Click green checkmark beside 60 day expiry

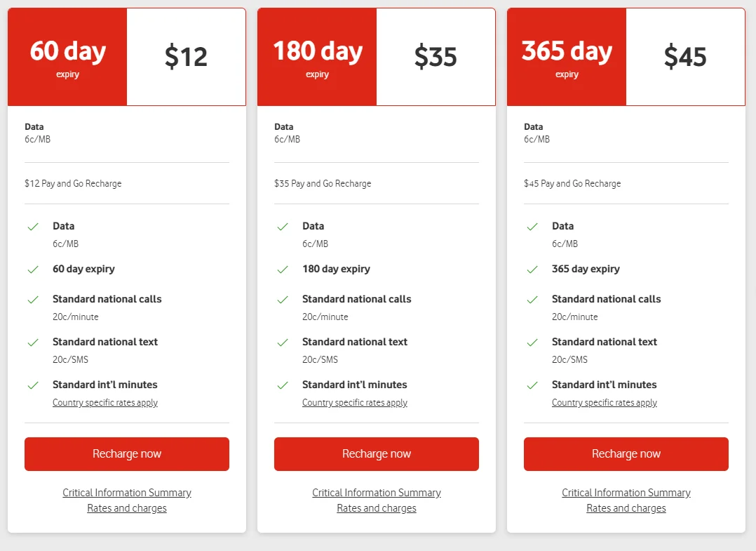(x=32, y=270)
